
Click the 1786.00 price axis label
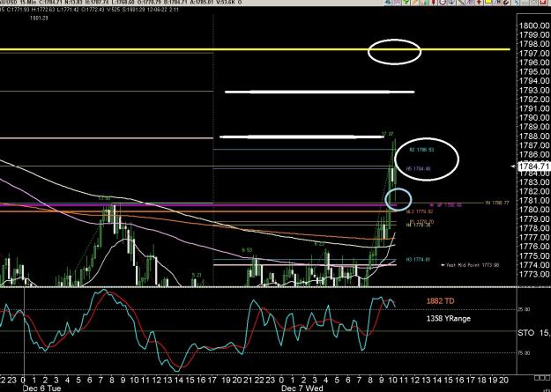click(x=534, y=154)
